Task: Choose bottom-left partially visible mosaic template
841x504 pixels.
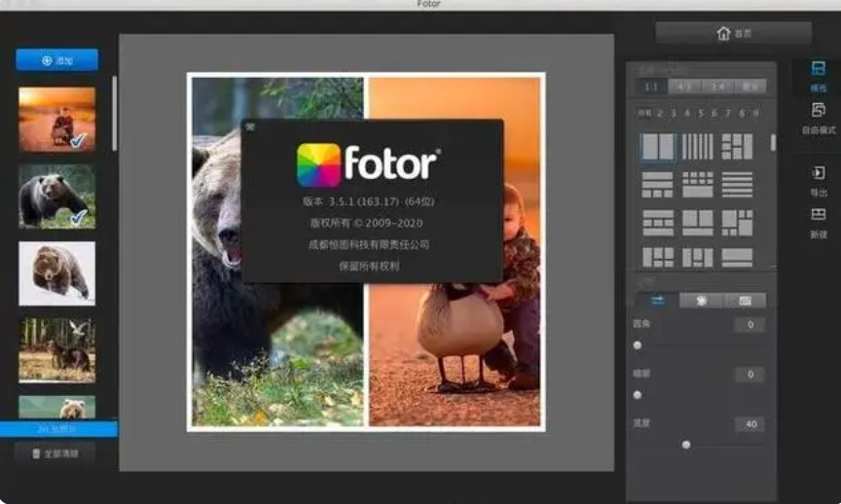Action: click(658, 258)
